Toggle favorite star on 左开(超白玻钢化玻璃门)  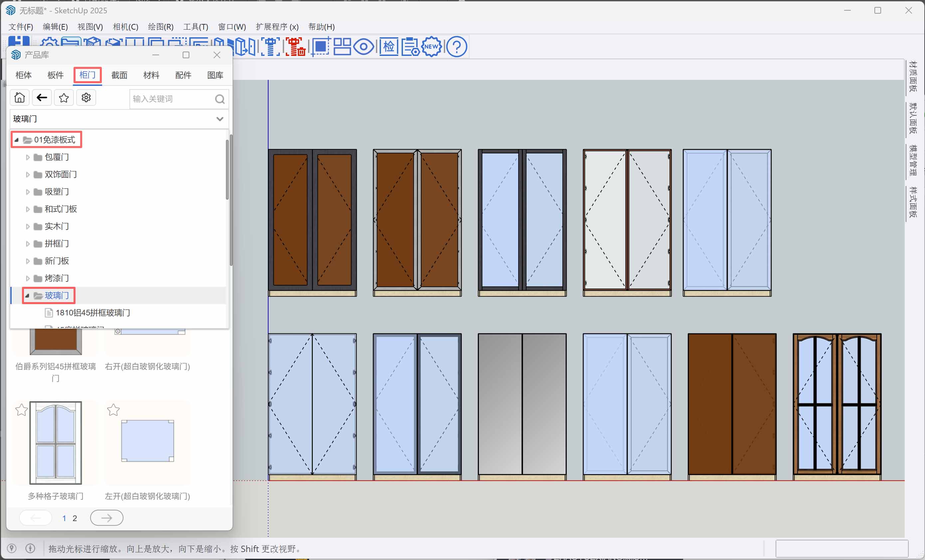113,410
